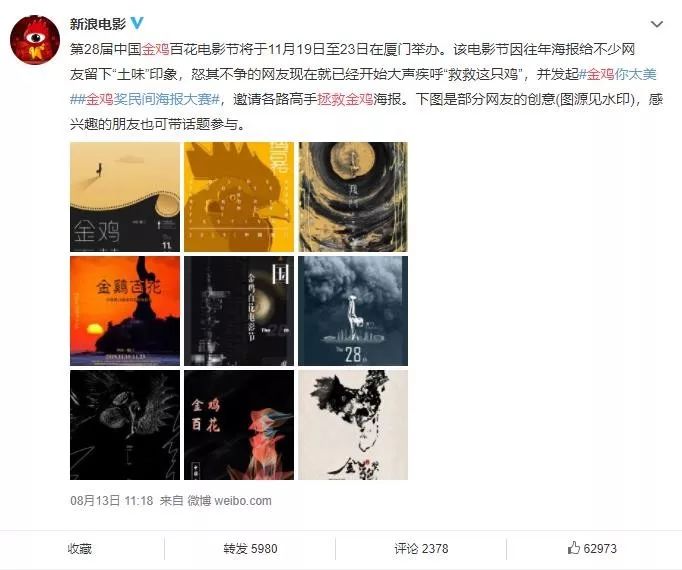682x570 pixels.
Task: Open the black and gold swirl poster
Action: 353,197
